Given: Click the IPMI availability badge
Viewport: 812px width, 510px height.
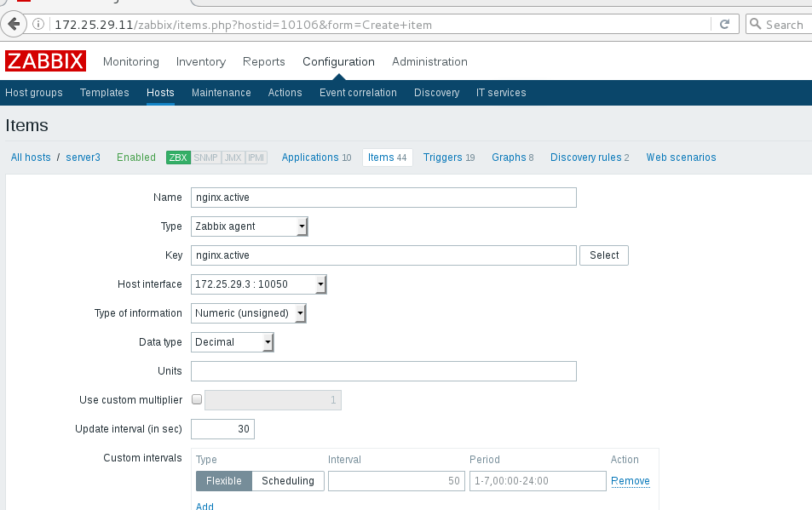Looking at the screenshot, I should [256, 158].
